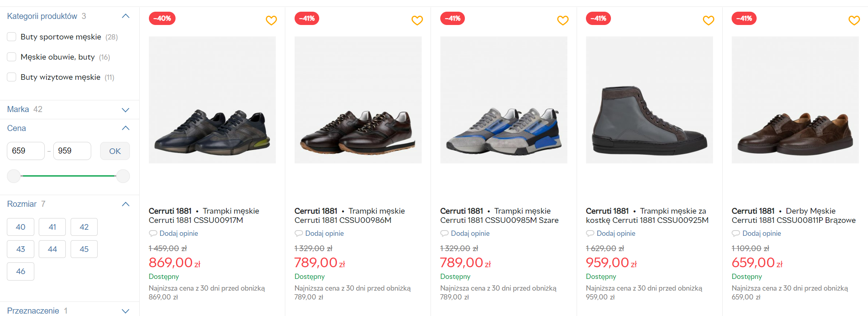Click review bubble icon under Derby shoes
This screenshot has width=868, height=316.
(736, 233)
